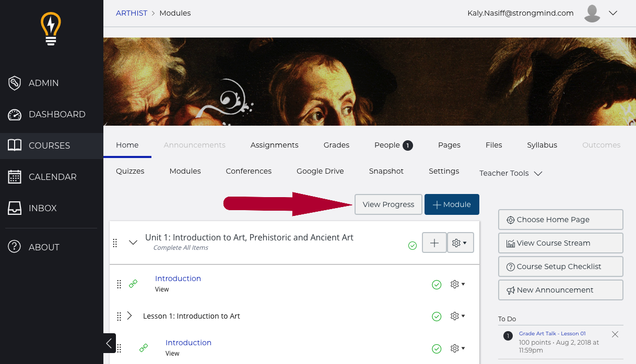Viewport: 636px width, 364px height.
Task: Open the People tab
Action: pyautogui.click(x=394, y=145)
